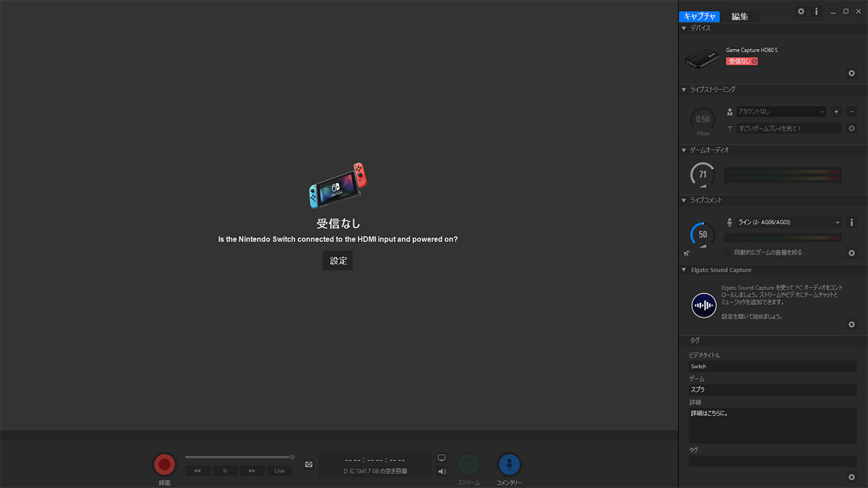Fast-forward with the forward button

[x=252, y=470]
